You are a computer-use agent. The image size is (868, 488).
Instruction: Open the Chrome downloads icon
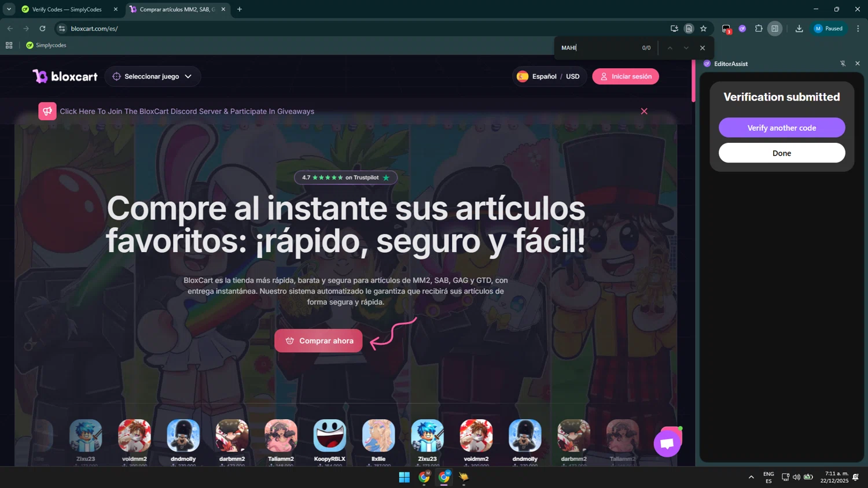pyautogui.click(x=799, y=28)
